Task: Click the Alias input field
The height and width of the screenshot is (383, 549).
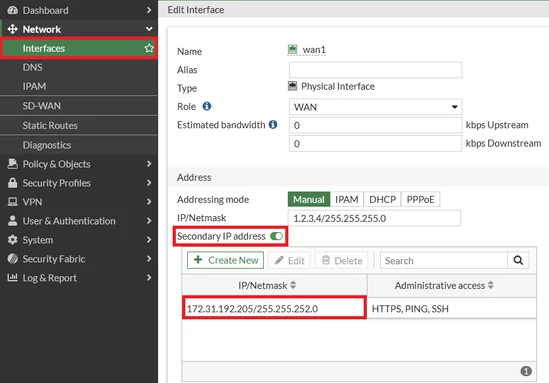Action: pyautogui.click(x=375, y=70)
